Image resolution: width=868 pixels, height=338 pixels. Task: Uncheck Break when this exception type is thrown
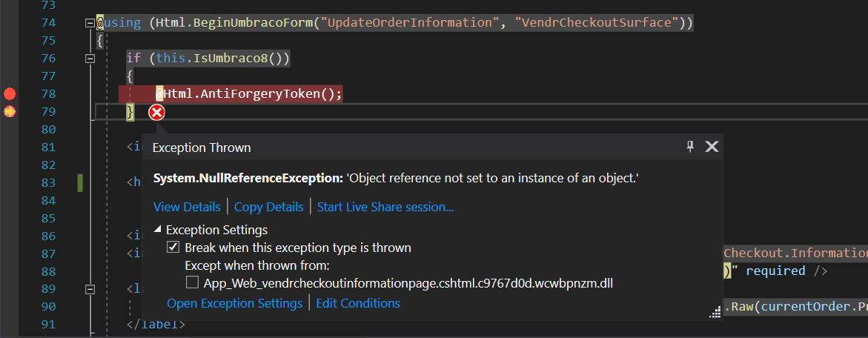click(x=173, y=248)
